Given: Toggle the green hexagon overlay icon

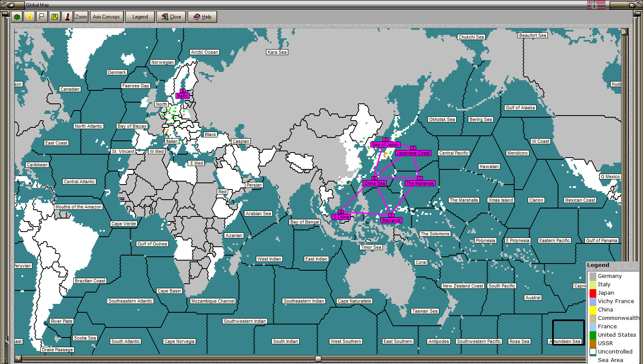Looking at the screenshot, I should [17, 16].
